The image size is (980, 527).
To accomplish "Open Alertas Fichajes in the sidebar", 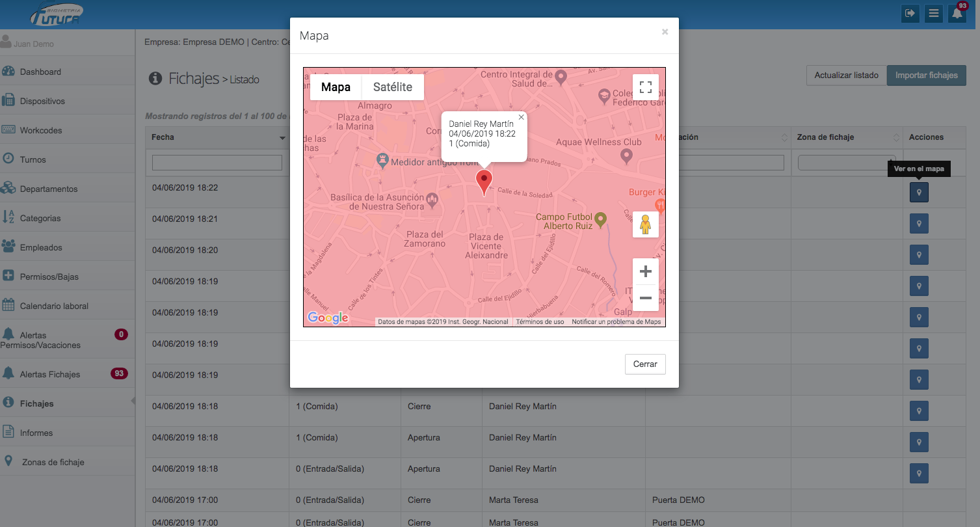I will click(x=68, y=374).
